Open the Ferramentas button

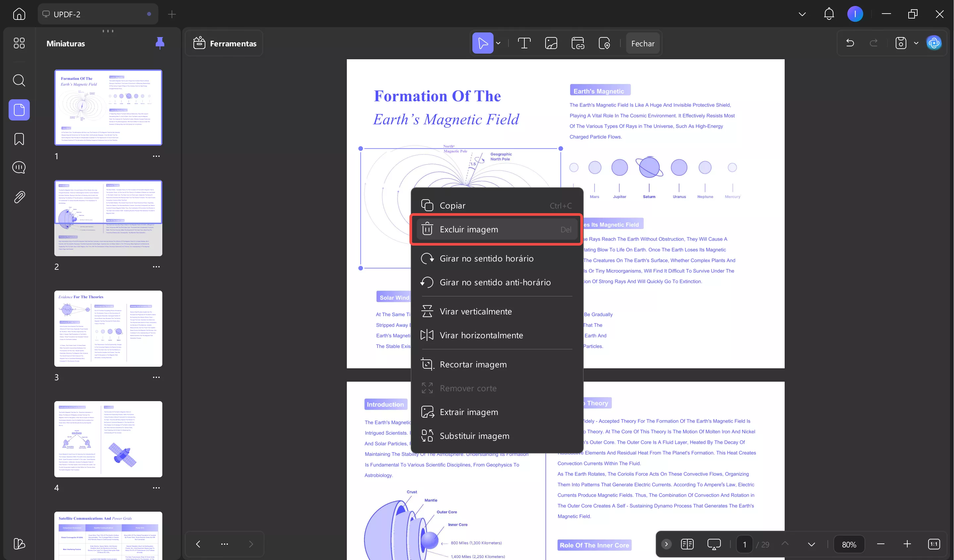pos(225,43)
